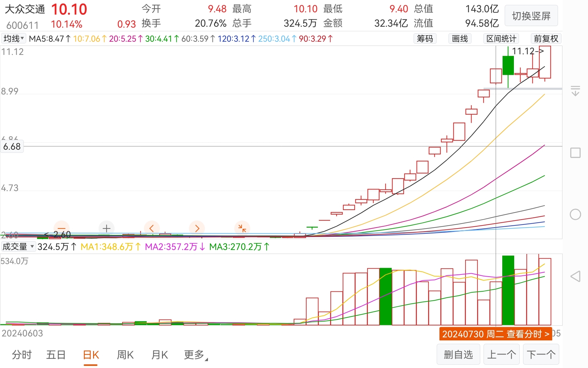Viewport: 588px width, 368px height.
Task: Open 20240730 查看分时 link
Action: [495, 334]
